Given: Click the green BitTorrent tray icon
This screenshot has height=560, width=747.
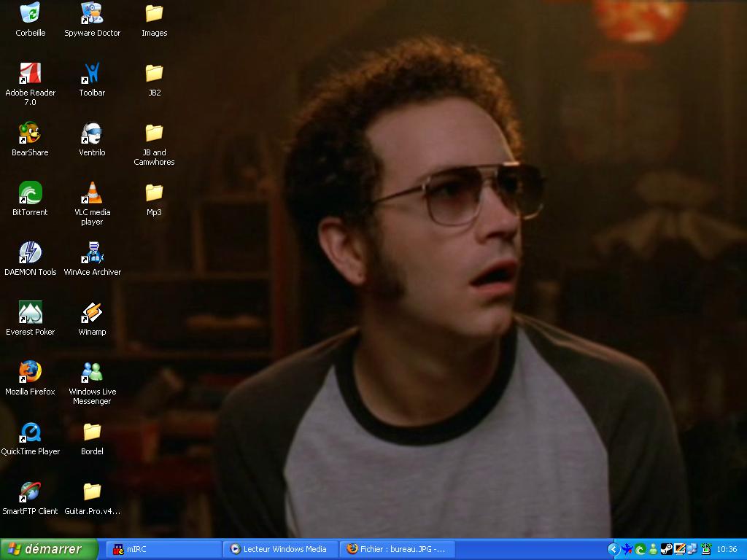Looking at the screenshot, I should click(640, 549).
